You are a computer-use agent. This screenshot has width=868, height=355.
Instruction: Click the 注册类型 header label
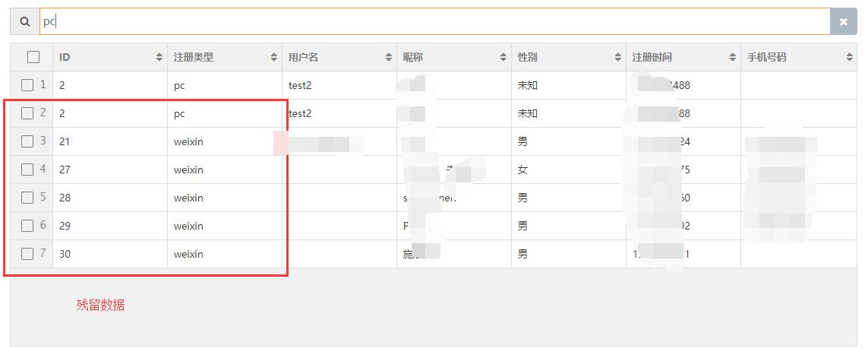(193, 57)
